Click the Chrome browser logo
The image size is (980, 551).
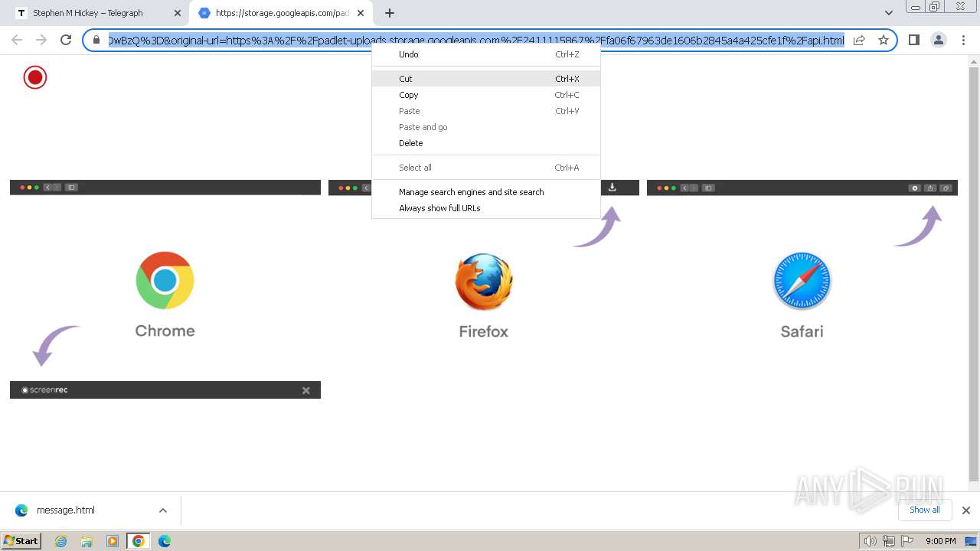(165, 281)
